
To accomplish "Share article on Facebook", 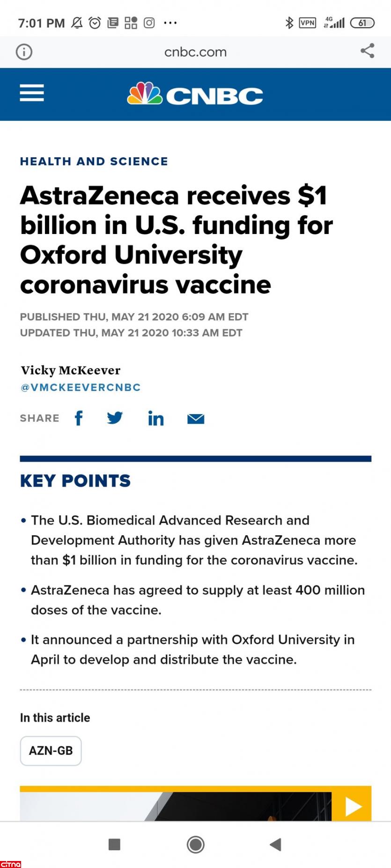I will 79,418.
